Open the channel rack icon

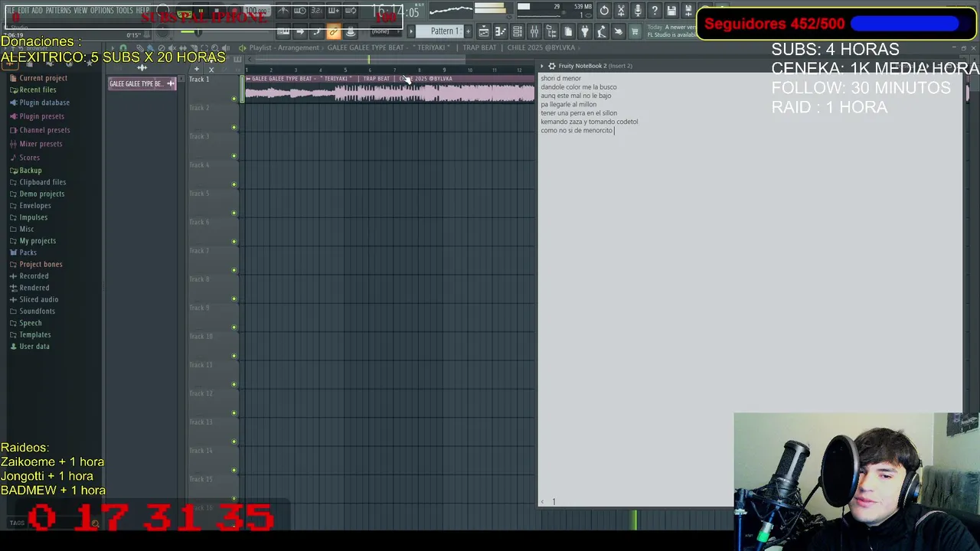coord(518,31)
